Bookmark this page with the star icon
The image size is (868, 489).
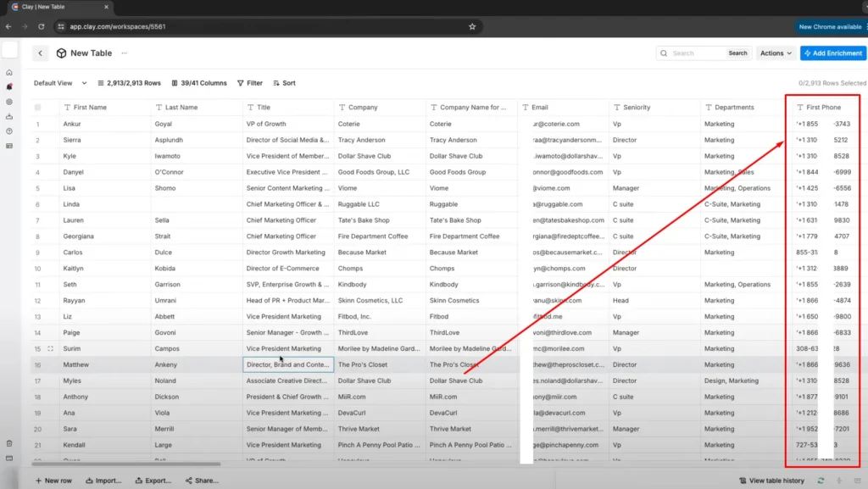472,26
